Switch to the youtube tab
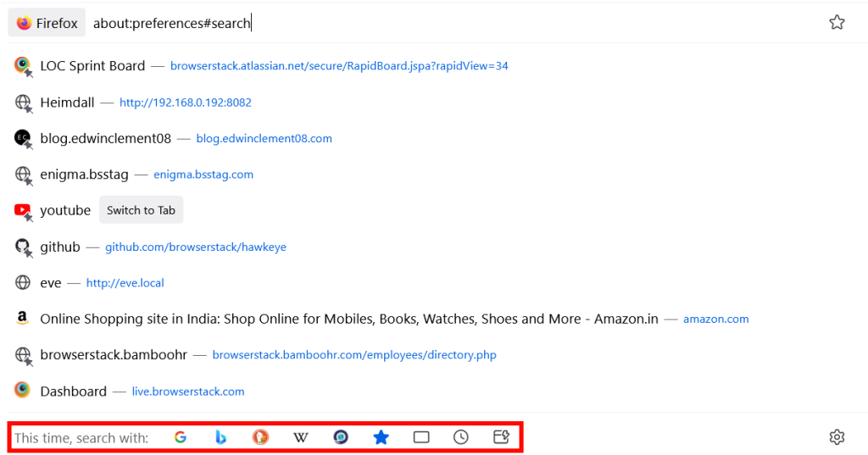This screenshot has height=455, width=868. tap(142, 210)
